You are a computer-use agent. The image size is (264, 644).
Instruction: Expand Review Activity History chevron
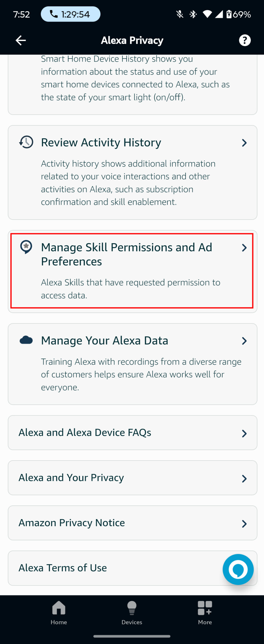[x=244, y=143]
